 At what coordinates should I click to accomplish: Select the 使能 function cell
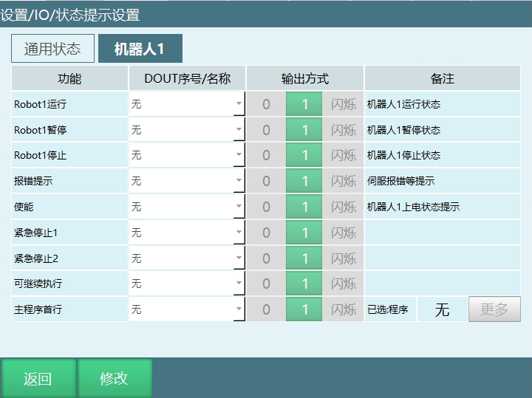click(x=69, y=207)
